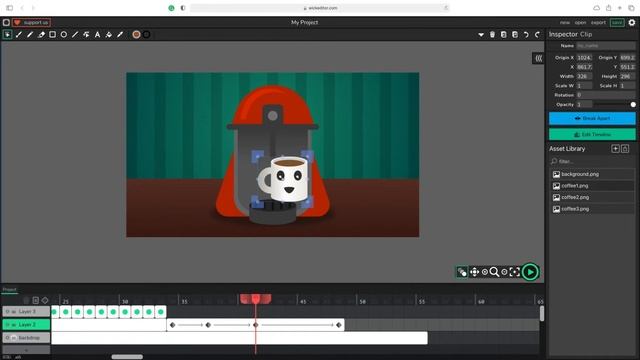Screen dimensions: 640x360
Task: Select the Eyedropper tool
Action: pyautogui.click(x=120, y=35)
